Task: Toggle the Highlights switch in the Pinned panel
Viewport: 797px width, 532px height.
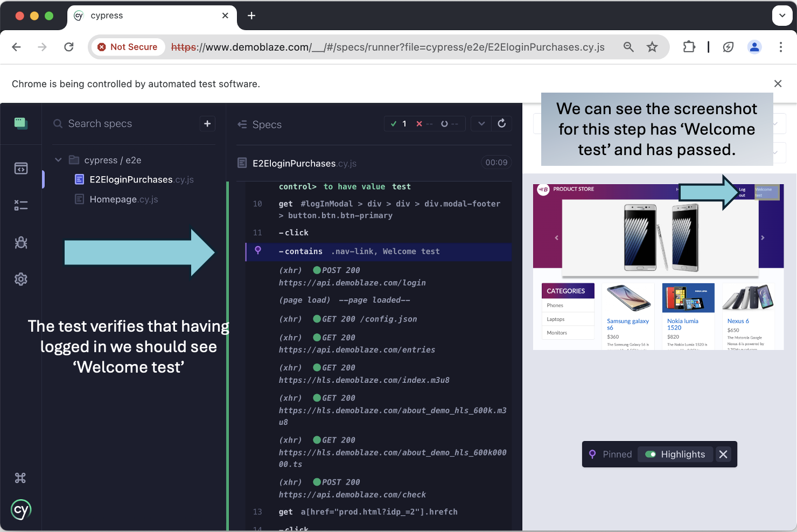Action: [650, 454]
